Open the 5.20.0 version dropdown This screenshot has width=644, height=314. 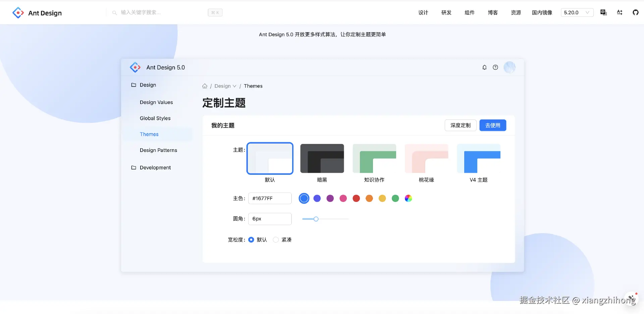pyautogui.click(x=577, y=12)
